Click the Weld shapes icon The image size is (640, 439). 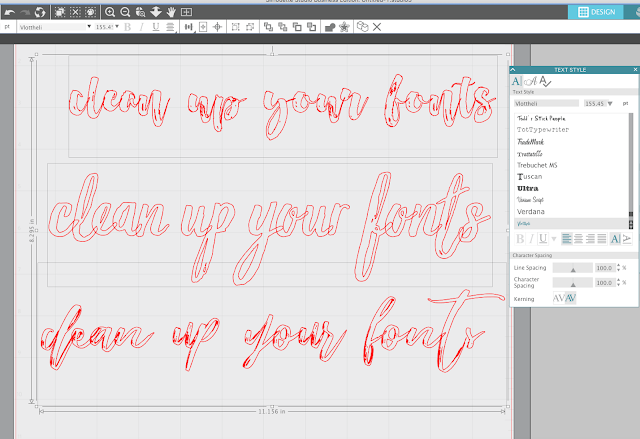330,27
